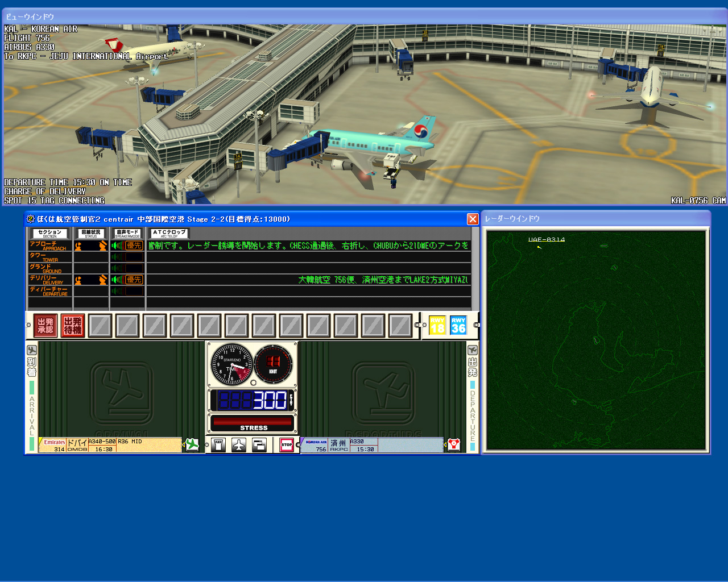The width and height of the screenshot is (728, 582).
Task: Click the UAE-0314 label on radar
Action: click(x=547, y=239)
